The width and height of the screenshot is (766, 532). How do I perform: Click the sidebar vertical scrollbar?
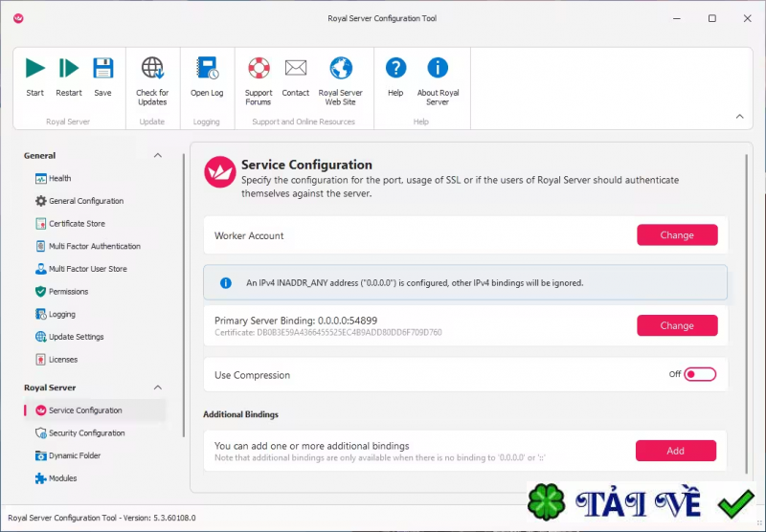[184, 296]
